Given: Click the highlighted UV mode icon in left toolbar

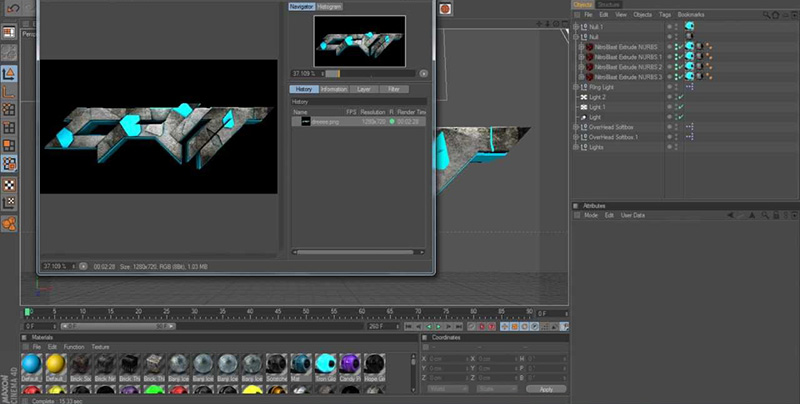Looking at the screenshot, I should (x=9, y=164).
